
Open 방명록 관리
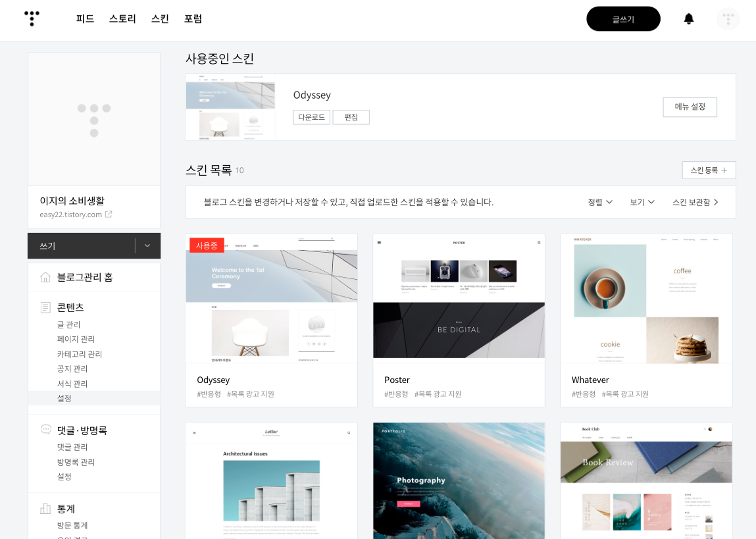[x=76, y=462]
